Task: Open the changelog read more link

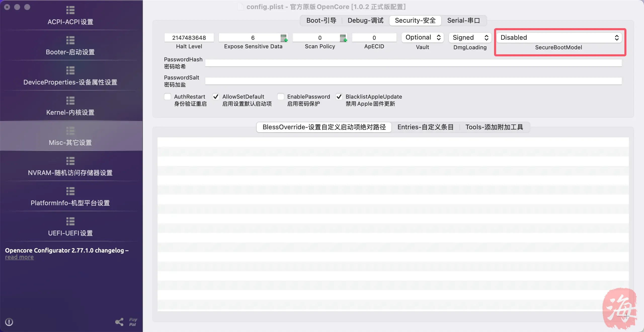Action: coord(19,257)
